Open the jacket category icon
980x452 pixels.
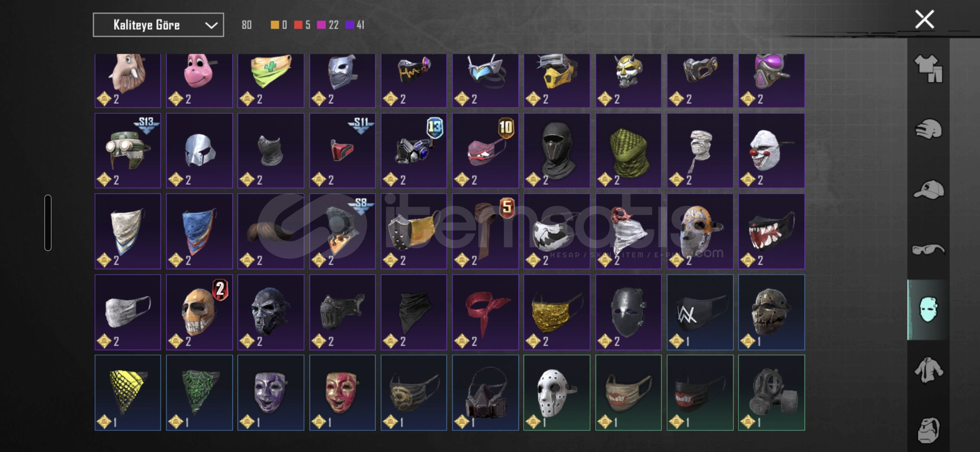(x=928, y=370)
